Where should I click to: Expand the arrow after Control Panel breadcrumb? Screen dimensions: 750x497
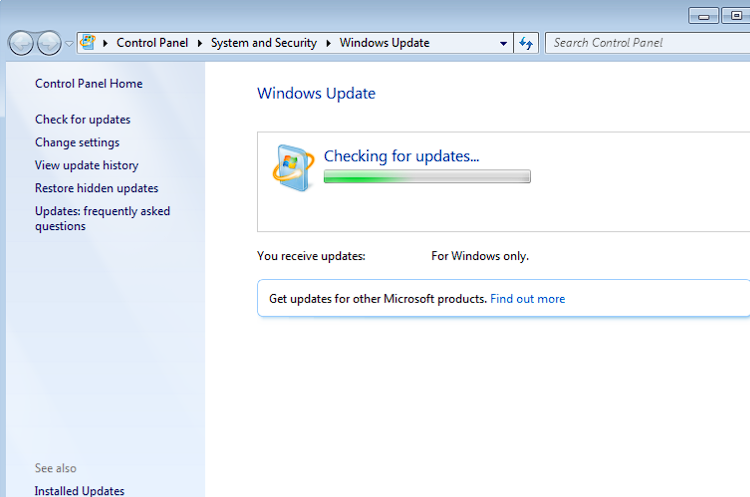200,43
